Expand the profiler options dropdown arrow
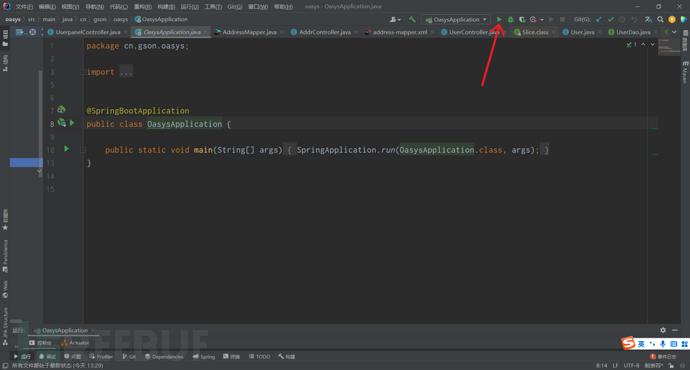The height and width of the screenshot is (370, 690). pos(542,20)
